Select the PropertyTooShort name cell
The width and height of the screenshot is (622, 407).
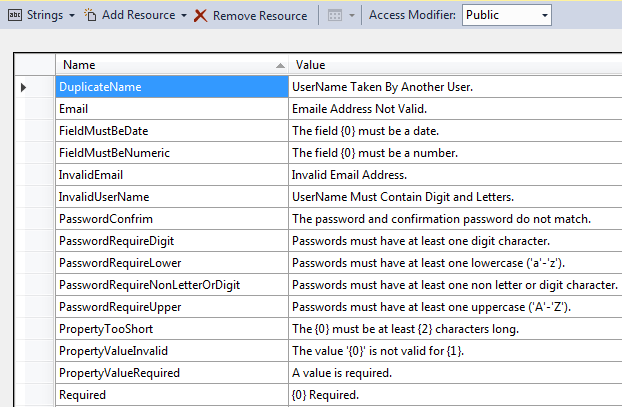(x=170, y=329)
